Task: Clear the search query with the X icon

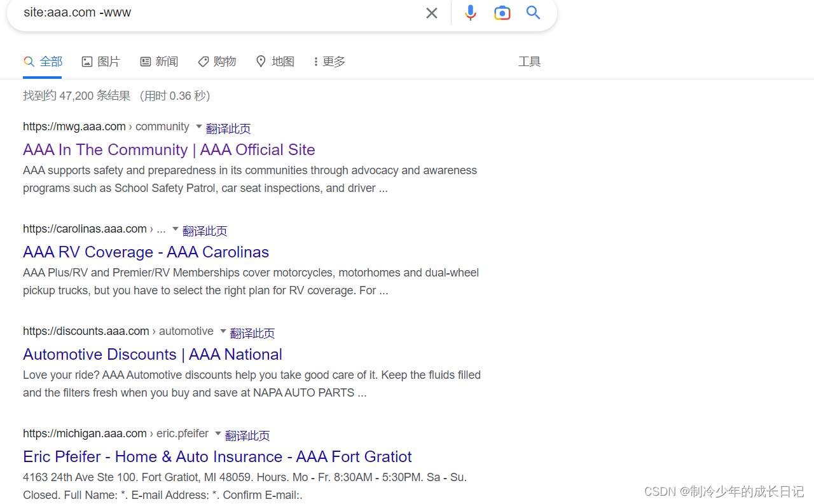Action: 432,13
